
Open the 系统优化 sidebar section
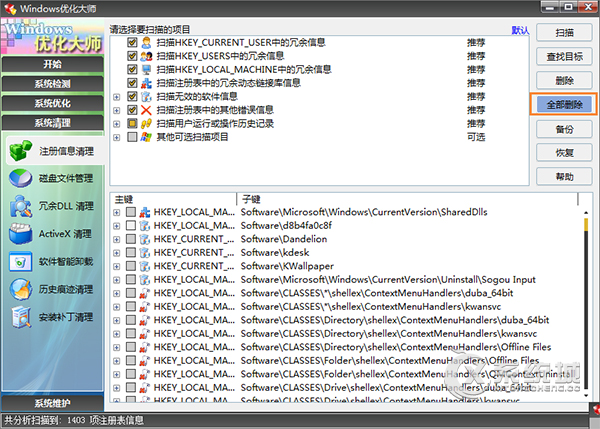52,103
